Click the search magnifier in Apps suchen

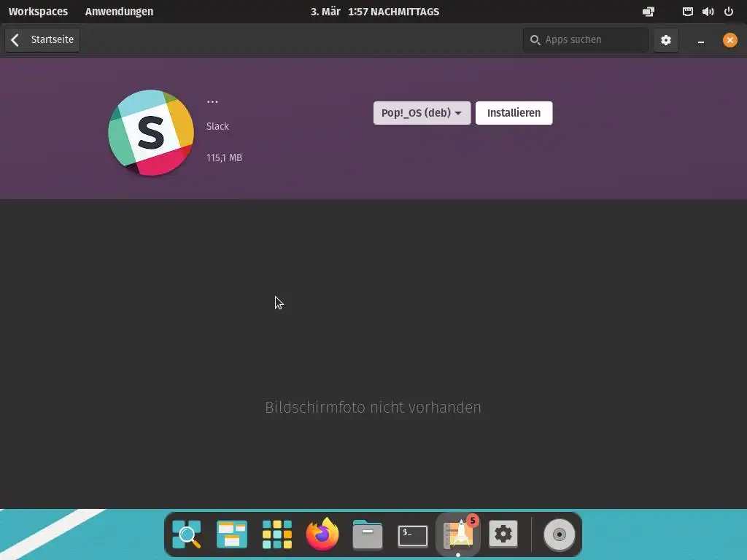(535, 40)
